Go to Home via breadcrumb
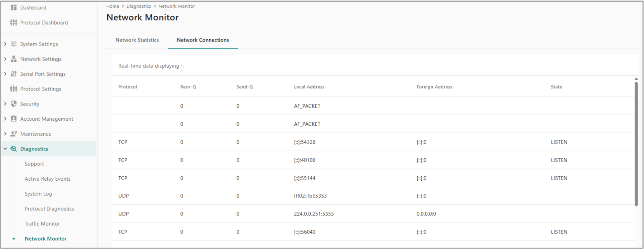 (113, 6)
